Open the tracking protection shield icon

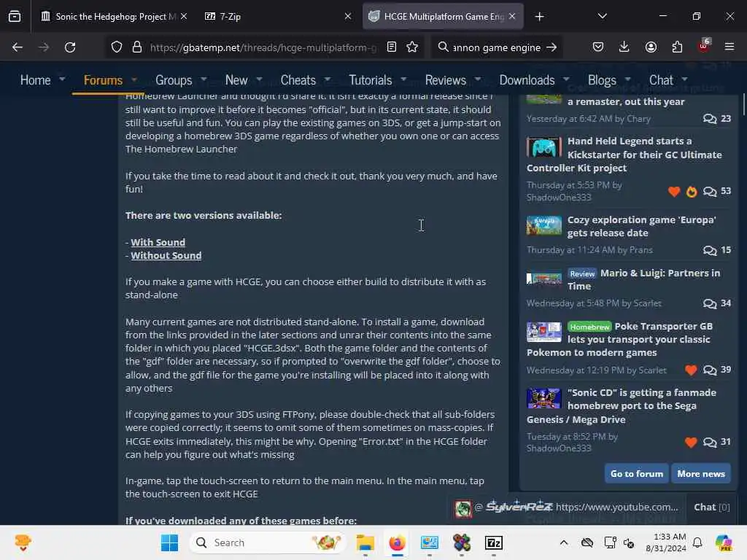pos(117,47)
